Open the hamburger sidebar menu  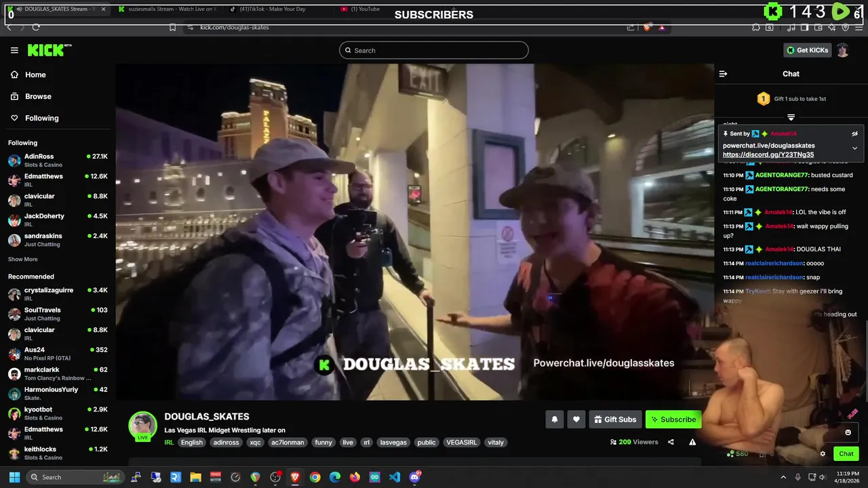[14, 50]
